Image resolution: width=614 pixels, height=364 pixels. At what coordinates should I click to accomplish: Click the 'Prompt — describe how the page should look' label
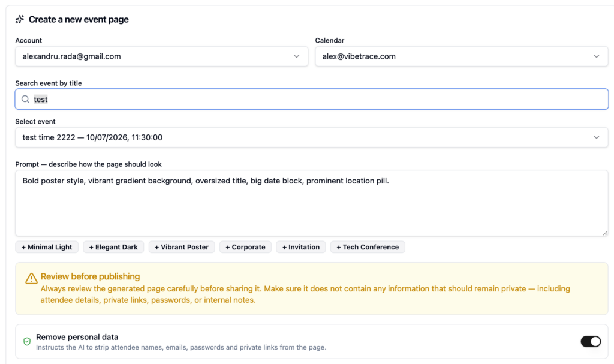pyautogui.click(x=89, y=164)
